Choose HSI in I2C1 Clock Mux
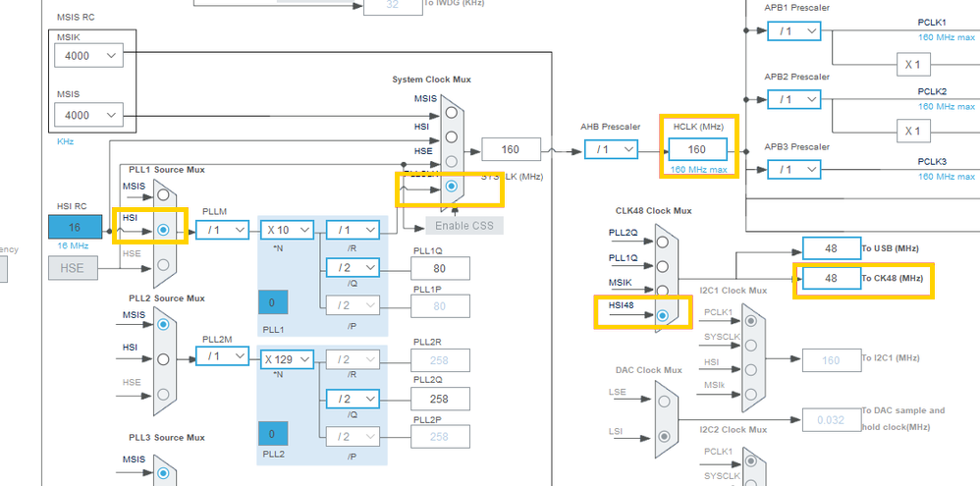The height and width of the screenshot is (486, 980). click(x=750, y=370)
